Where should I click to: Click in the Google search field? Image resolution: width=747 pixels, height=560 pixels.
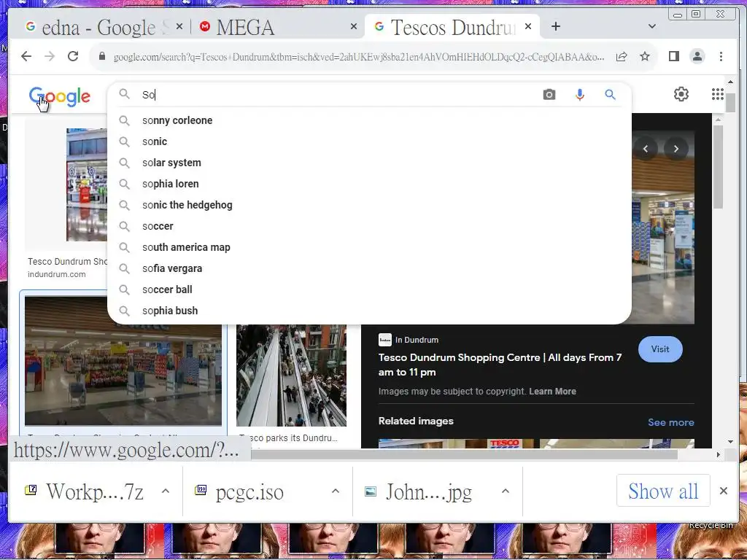coord(338,94)
